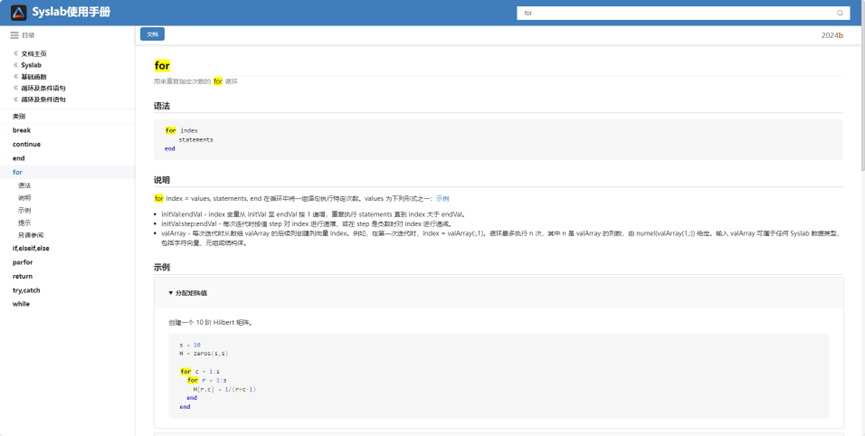Click into the search field containing 'for'
Image resolution: width=865 pixels, height=436 pixels.
[683, 13]
